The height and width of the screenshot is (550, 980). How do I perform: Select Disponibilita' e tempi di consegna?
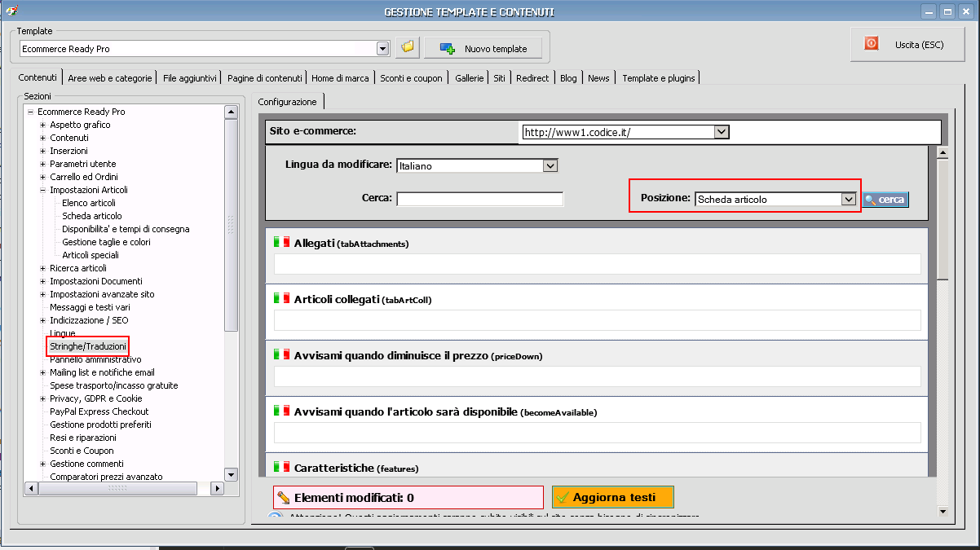126,229
